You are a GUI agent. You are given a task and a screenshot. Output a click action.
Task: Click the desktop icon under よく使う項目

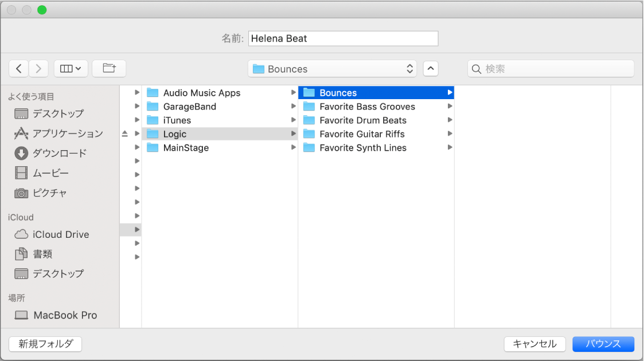[21, 113]
